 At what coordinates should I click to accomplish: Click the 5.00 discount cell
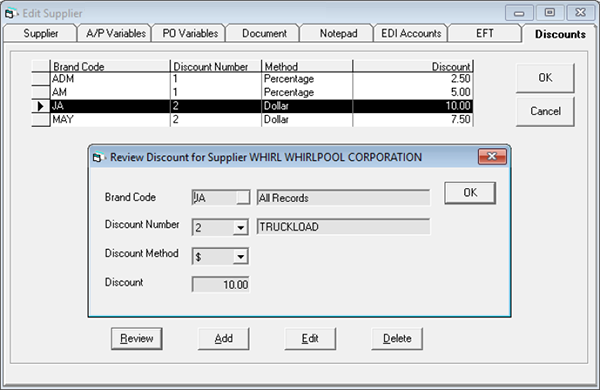point(412,92)
